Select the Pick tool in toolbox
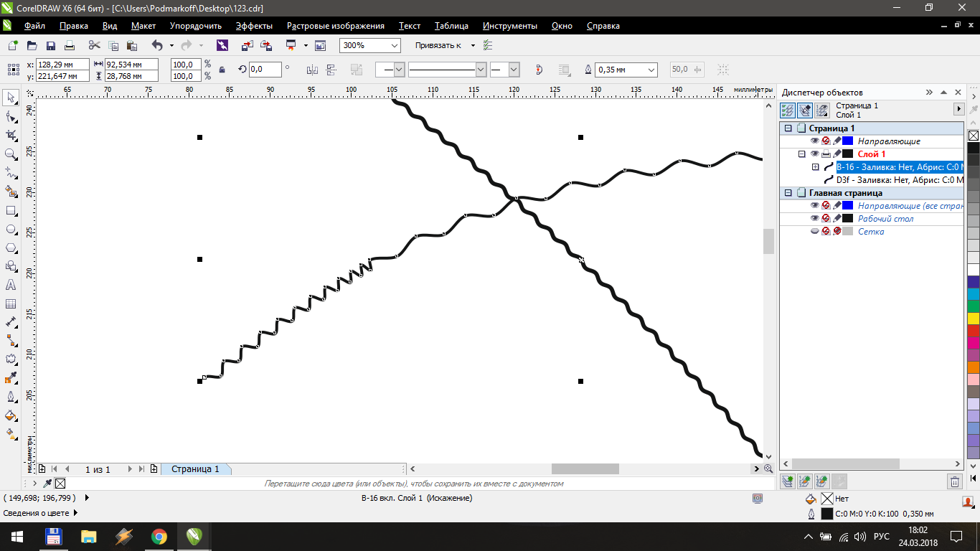Image resolution: width=980 pixels, height=551 pixels. [11, 98]
